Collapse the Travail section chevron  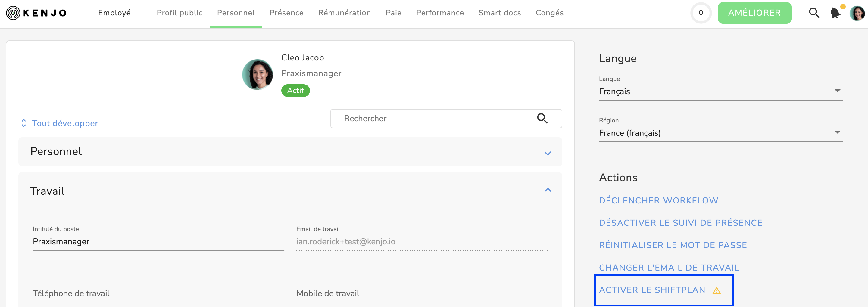tap(548, 190)
